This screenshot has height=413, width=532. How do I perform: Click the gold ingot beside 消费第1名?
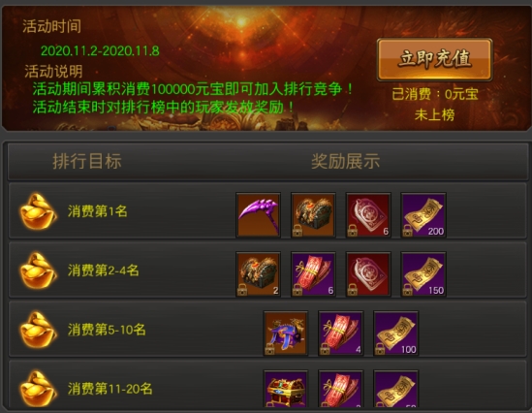(38, 211)
